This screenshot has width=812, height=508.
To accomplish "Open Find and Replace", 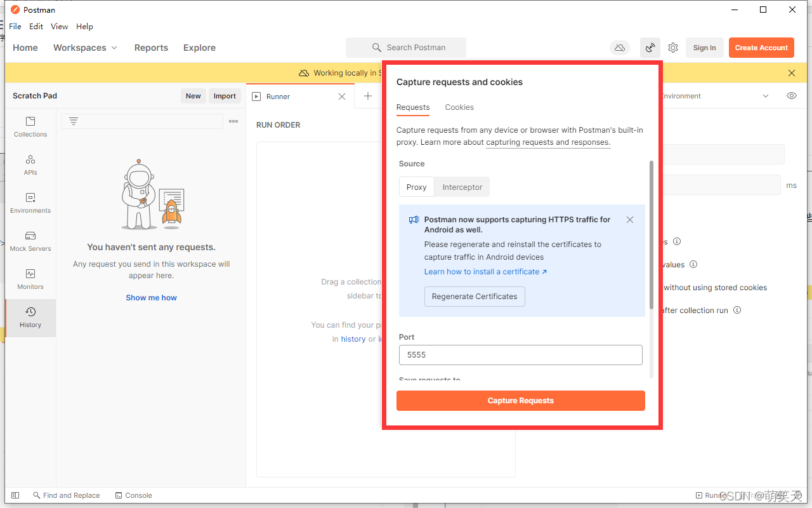I will [x=67, y=495].
